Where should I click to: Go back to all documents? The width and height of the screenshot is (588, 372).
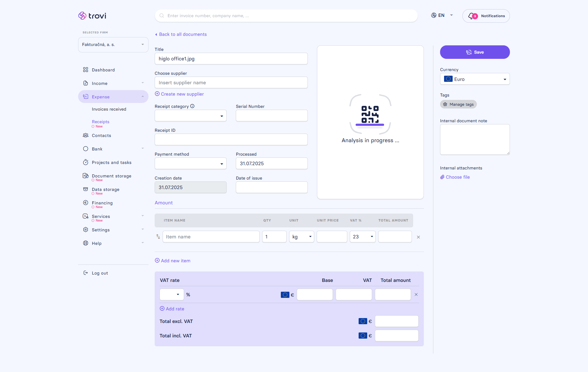181,34
